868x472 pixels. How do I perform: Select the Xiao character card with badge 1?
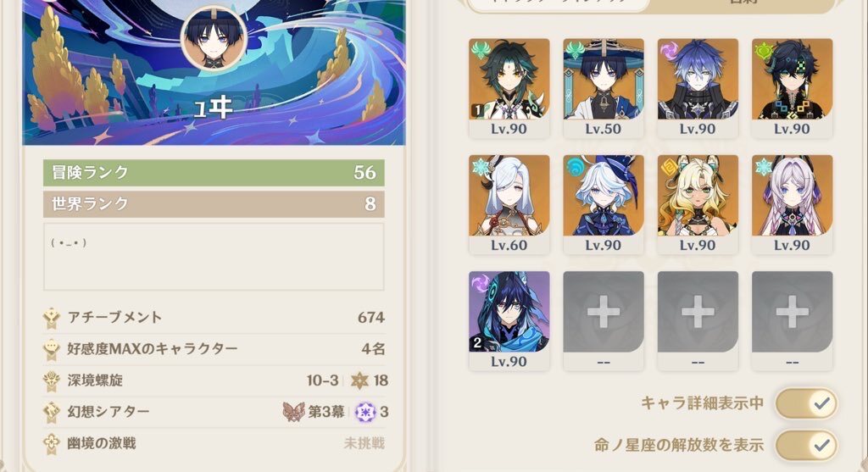[509, 88]
